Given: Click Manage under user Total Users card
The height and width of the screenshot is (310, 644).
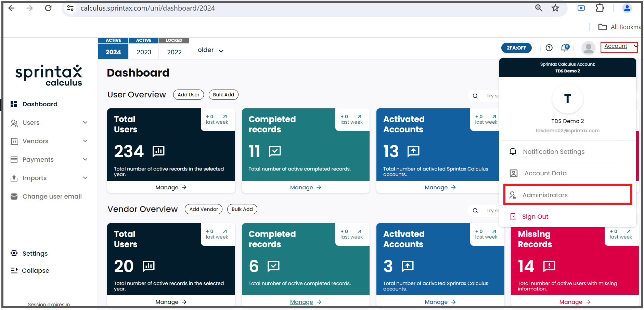Looking at the screenshot, I should point(171,187).
